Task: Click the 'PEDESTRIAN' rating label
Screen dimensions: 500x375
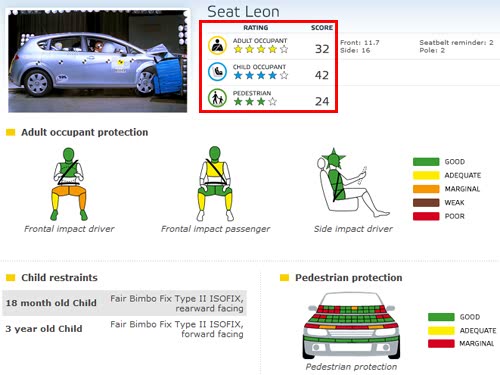Action: tap(252, 93)
